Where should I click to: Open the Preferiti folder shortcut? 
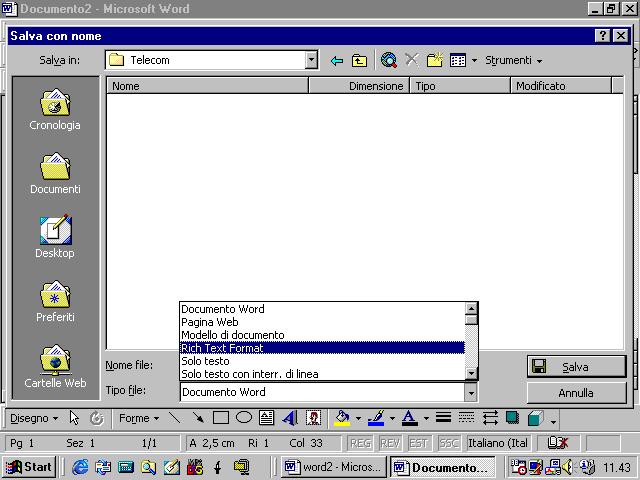(55, 301)
